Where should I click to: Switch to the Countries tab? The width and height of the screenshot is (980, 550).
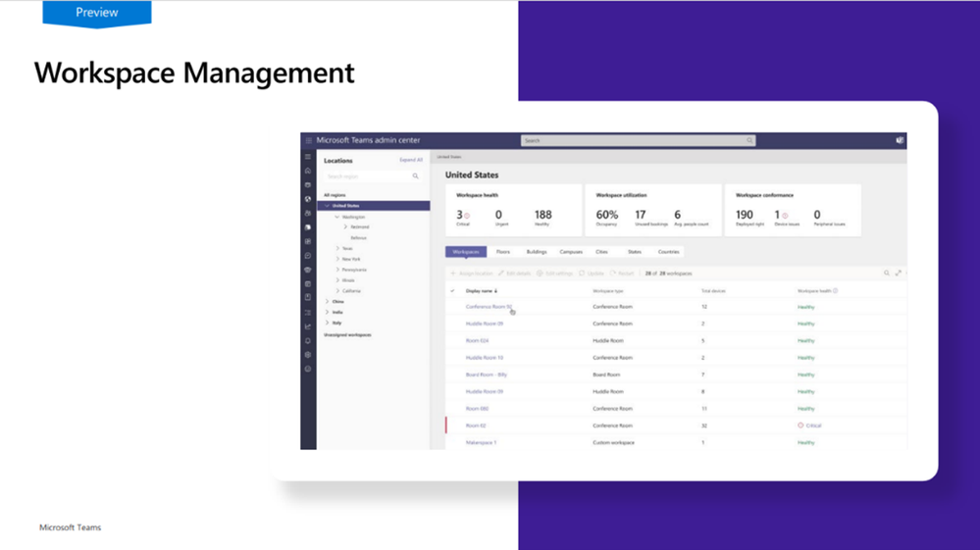pyautogui.click(x=668, y=252)
